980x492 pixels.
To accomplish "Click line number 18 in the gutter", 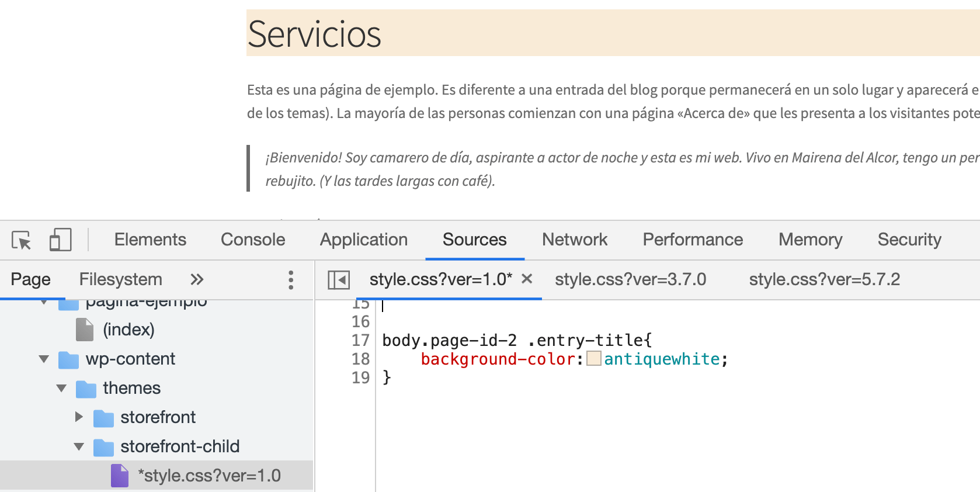I will [360, 359].
